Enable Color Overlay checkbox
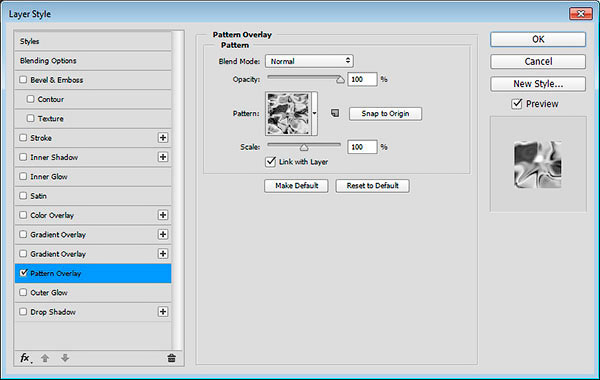Image resolution: width=600 pixels, height=380 pixels. point(23,215)
